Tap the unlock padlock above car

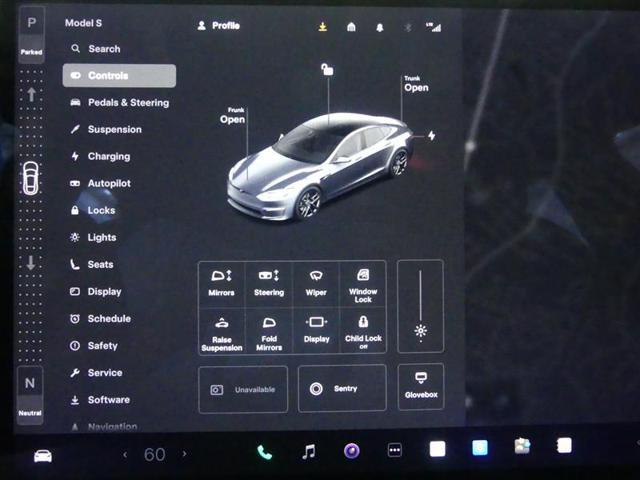(x=327, y=69)
